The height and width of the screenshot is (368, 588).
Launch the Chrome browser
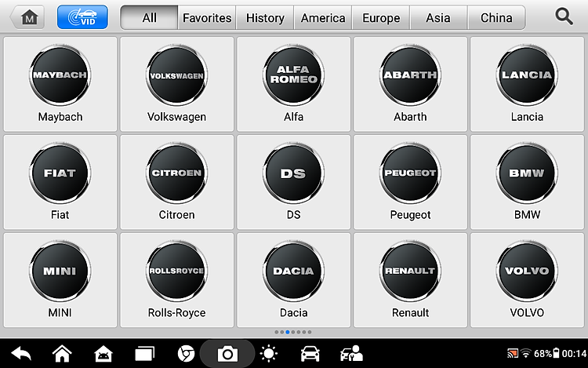(186, 353)
